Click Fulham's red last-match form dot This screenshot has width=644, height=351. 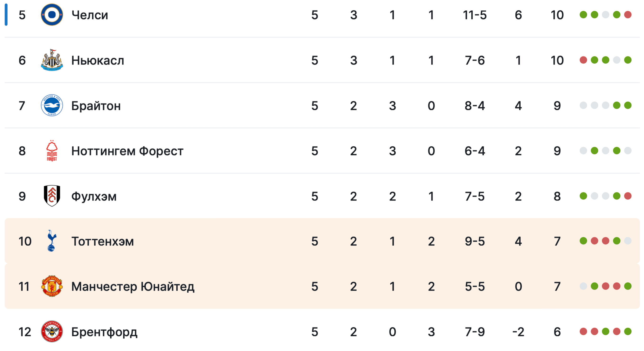628,196
